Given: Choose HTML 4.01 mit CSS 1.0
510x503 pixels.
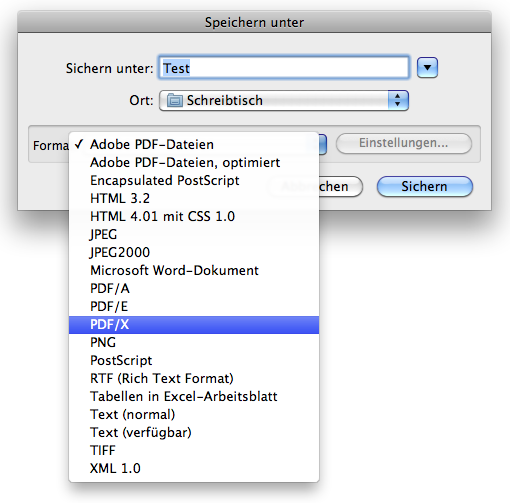Looking at the screenshot, I should pyautogui.click(x=194, y=217).
